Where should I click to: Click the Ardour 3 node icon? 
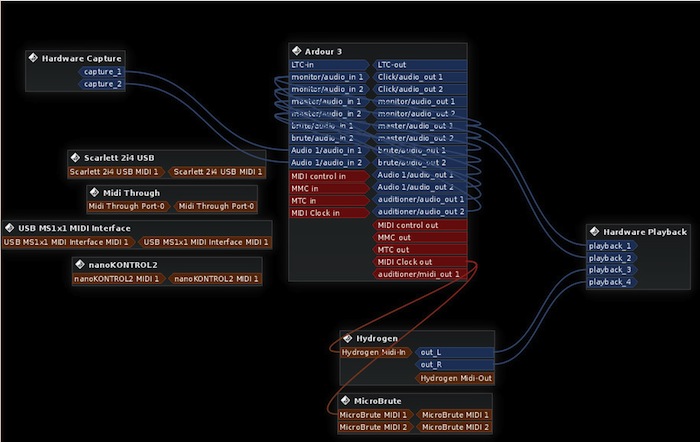pyautogui.click(x=297, y=51)
